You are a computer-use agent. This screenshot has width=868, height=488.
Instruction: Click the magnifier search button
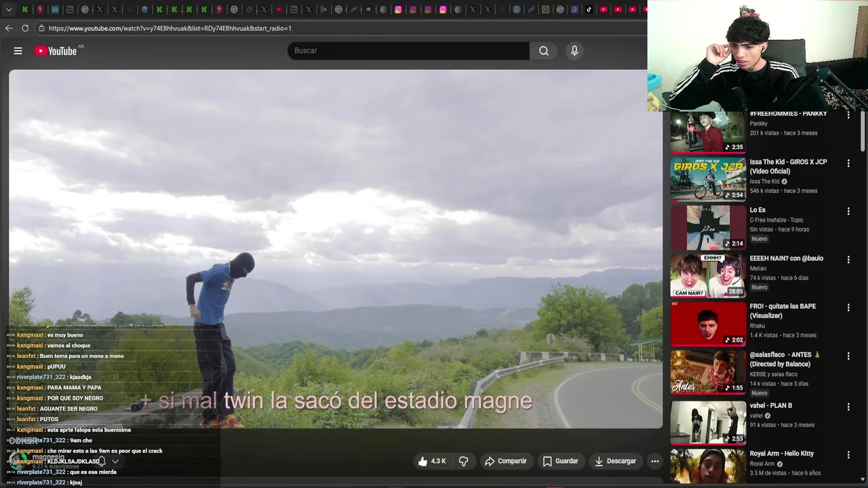point(544,51)
